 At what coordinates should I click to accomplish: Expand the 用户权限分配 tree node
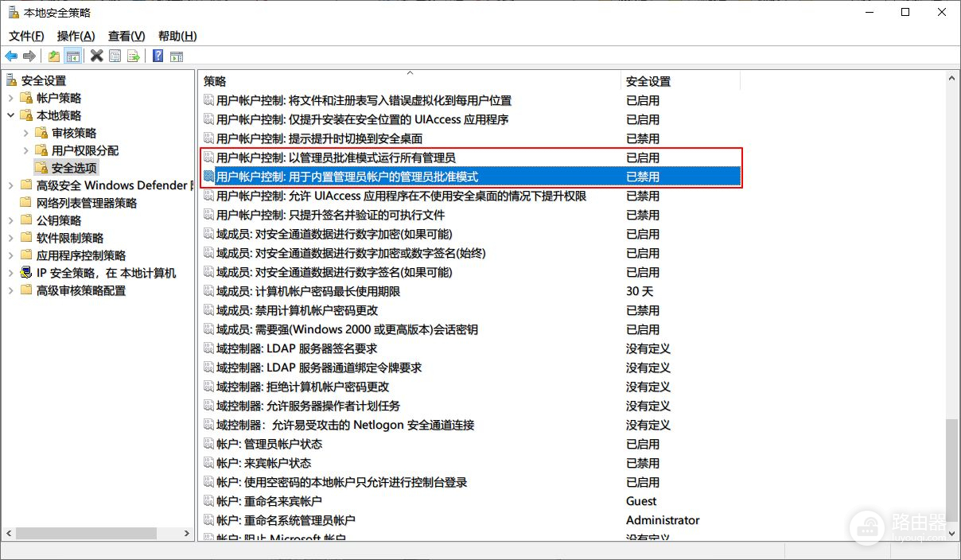coord(25,150)
